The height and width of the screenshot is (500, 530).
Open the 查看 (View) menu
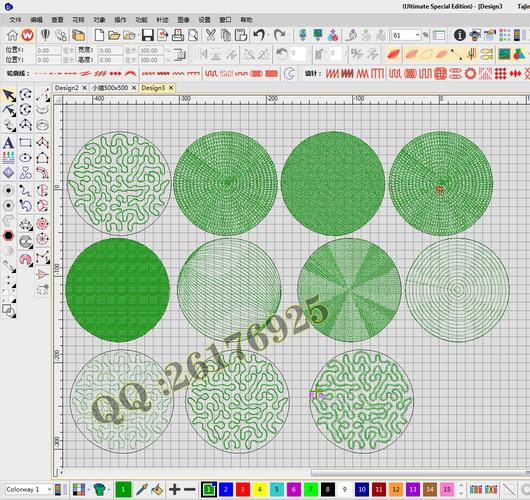click(57, 20)
